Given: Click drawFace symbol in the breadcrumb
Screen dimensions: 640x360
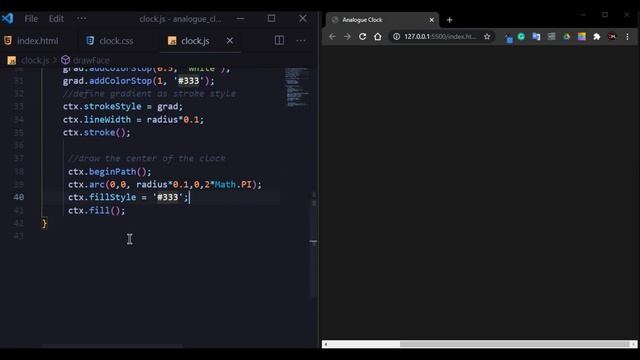Looking at the screenshot, I should (x=91, y=60).
